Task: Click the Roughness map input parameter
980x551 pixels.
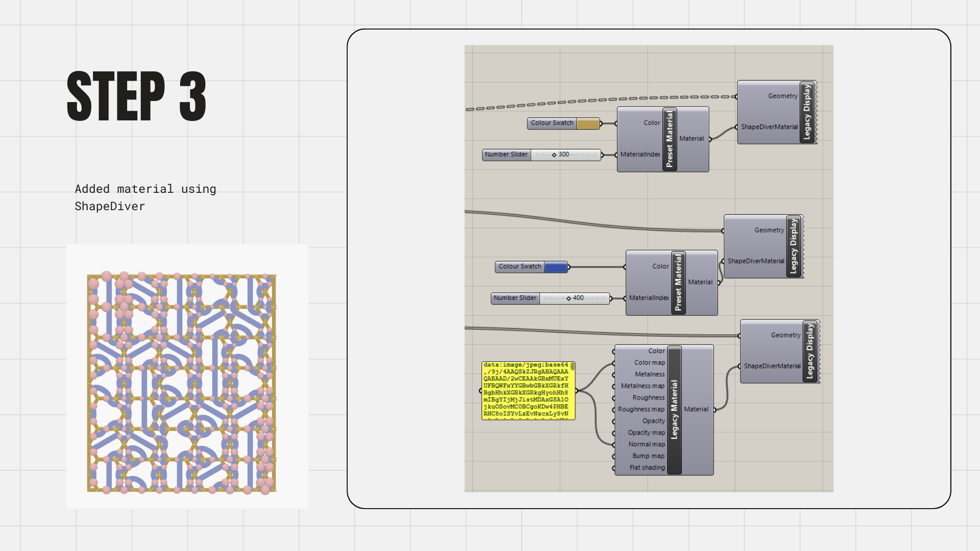Action: coord(641,409)
